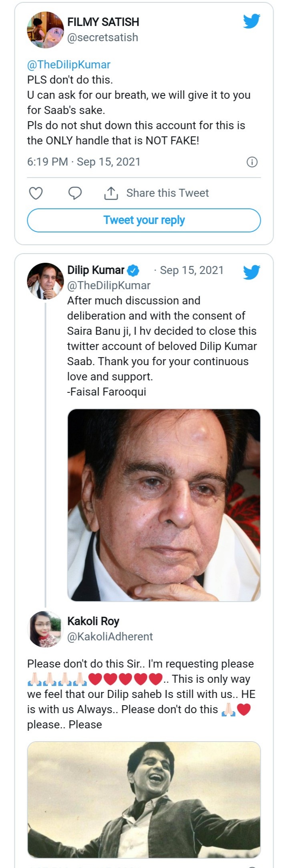Screen dimensions: 288x868
Task: Click the FILMY SATISH display name
Action: (x=103, y=22)
